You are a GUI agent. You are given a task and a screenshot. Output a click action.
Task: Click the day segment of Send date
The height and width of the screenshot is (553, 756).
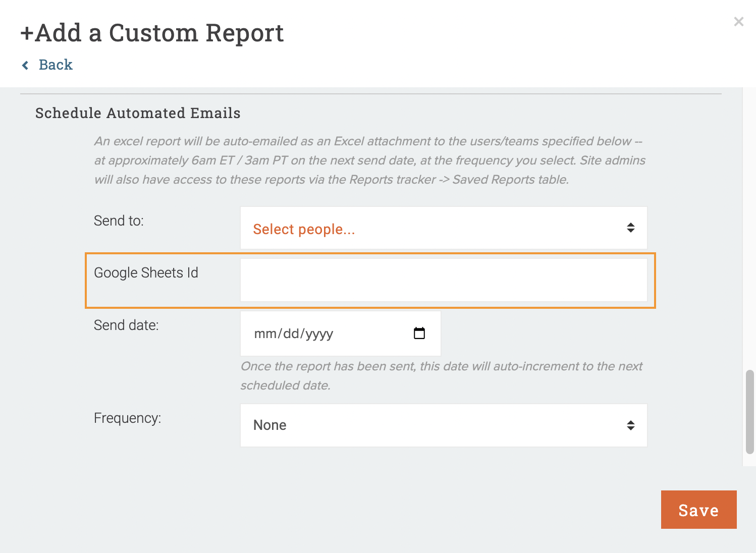tap(291, 334)
